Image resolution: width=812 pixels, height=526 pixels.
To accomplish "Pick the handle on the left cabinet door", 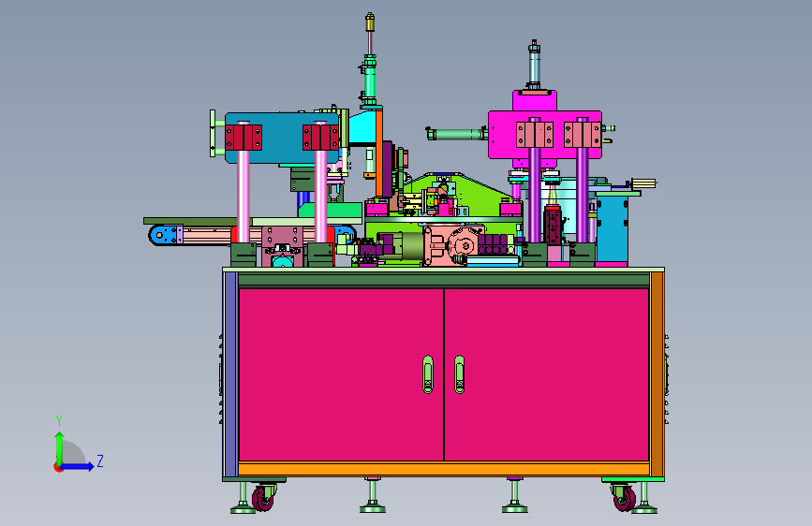I will click(x=428, y=374).
